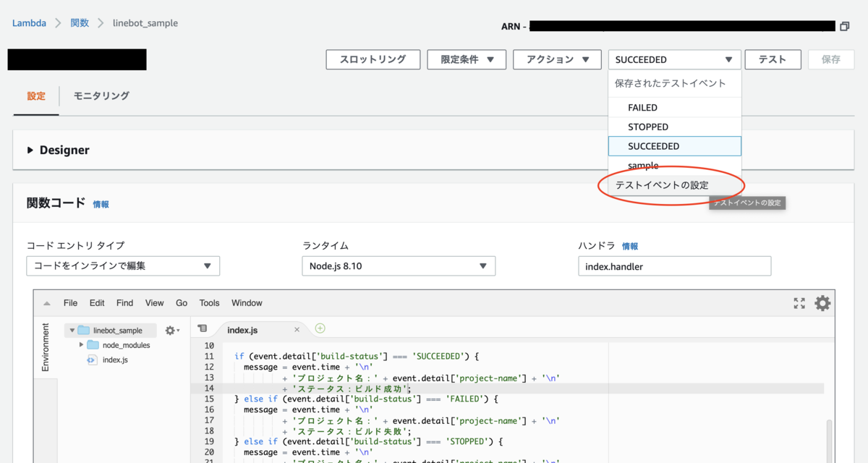Click the index.js file icon in tree

pyautogui.click(x=92, y=360)
